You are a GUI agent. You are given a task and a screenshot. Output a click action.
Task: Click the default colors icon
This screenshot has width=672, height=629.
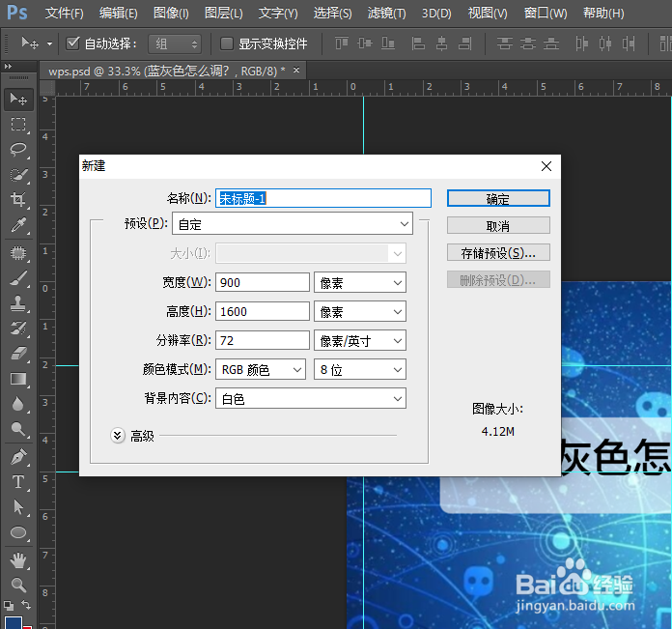click(x=9, y=606)
